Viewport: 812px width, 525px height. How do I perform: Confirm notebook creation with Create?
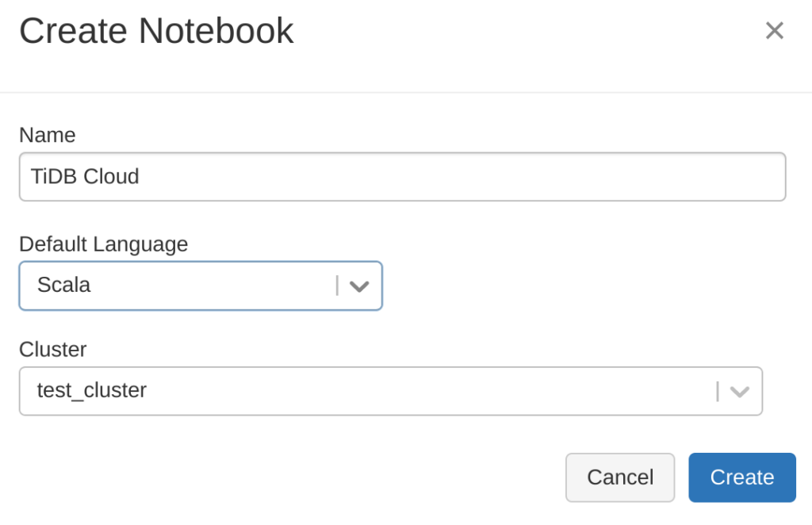click(741, 477)
